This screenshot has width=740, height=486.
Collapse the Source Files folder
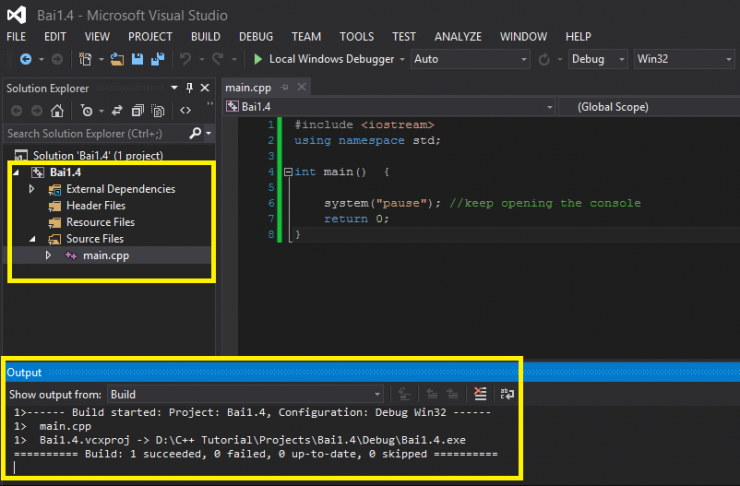click(x=33, y=239)
